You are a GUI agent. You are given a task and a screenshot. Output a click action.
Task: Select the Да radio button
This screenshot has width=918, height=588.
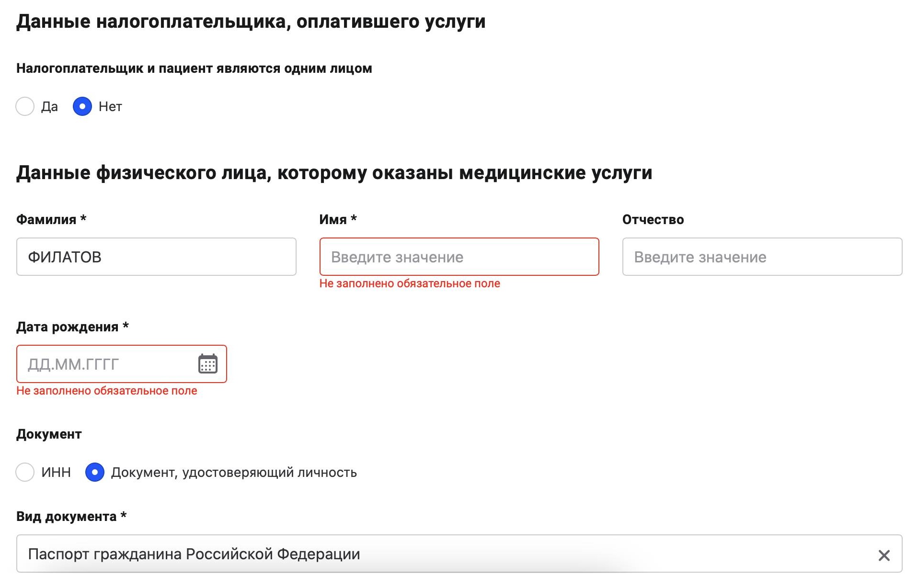[x=25, y=106]
